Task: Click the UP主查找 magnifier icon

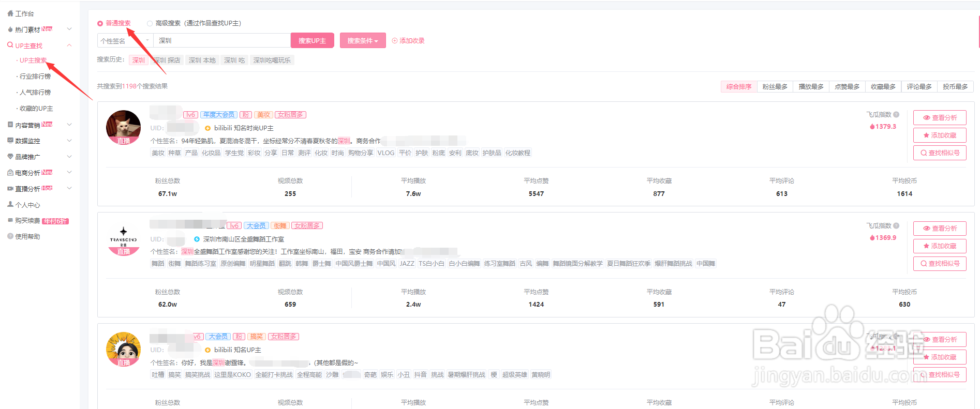Action: coord(10,46)
